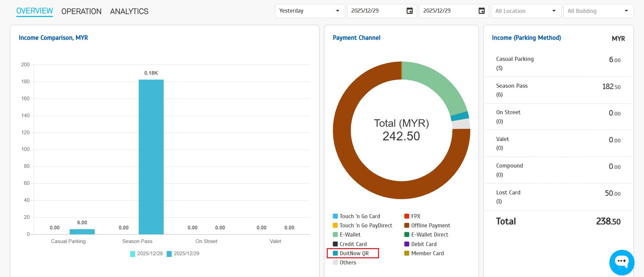Select the OVERVIEW tab
Screen dimensions: 644x277
(x=35, y=11)
